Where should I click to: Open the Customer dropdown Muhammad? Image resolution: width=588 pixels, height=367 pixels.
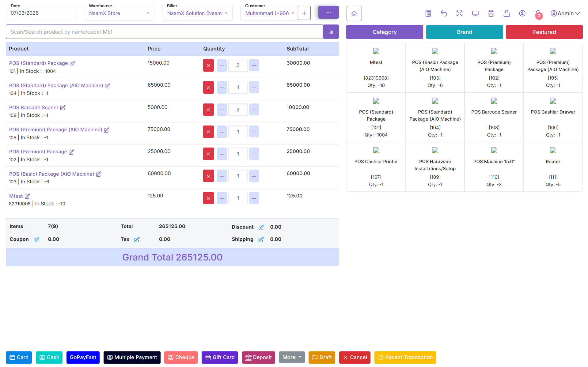269,13
